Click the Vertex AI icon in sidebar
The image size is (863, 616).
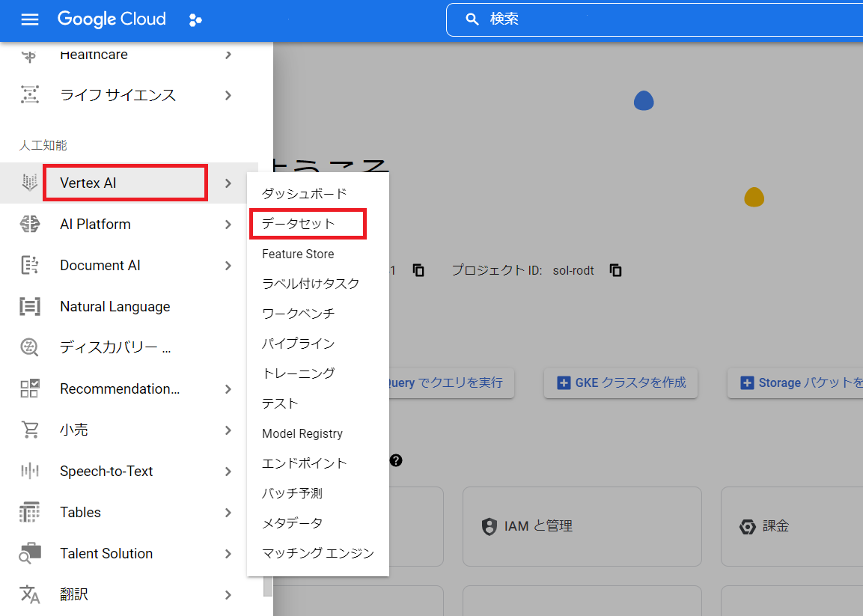29,183
